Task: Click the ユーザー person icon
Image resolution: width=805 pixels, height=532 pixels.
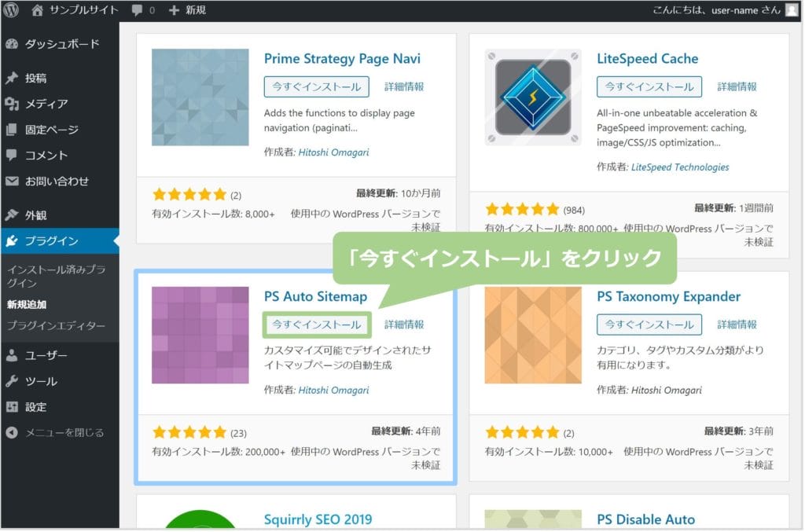Action: click(12, 355)
